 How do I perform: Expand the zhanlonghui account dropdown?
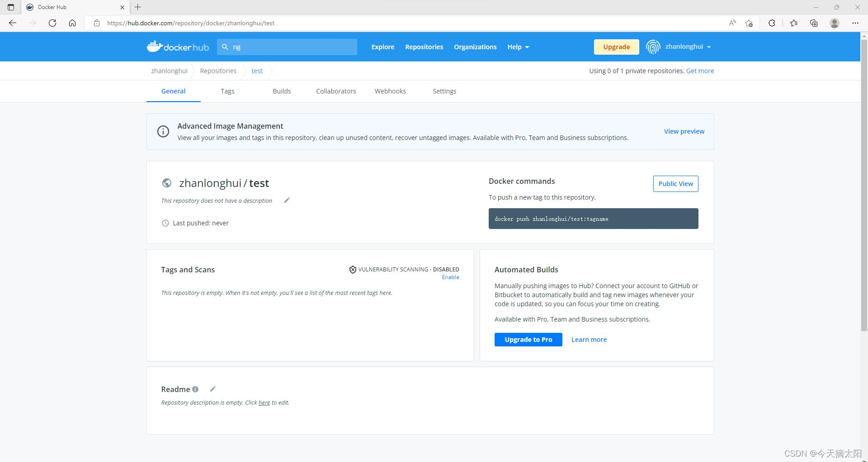coord(688,47)
